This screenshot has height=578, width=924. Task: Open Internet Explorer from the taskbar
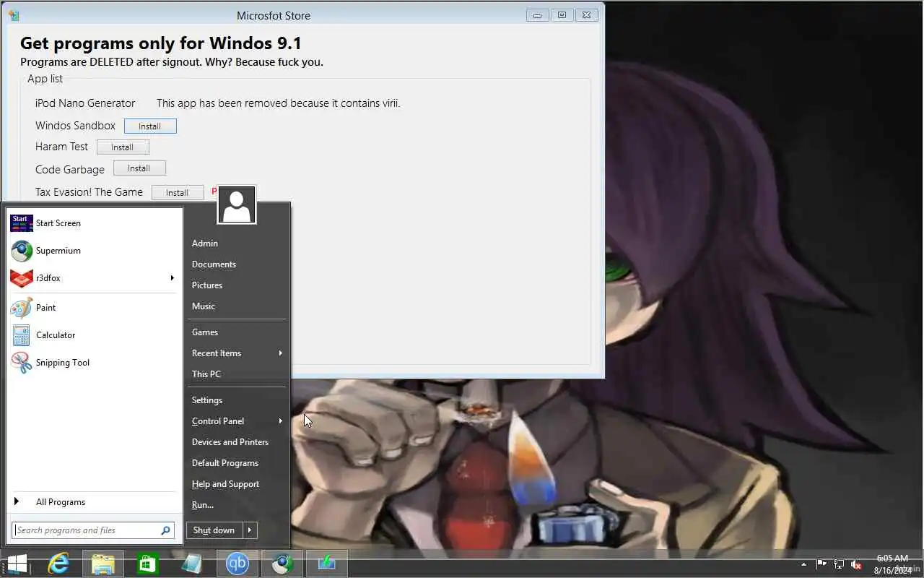tap(58, 564)
